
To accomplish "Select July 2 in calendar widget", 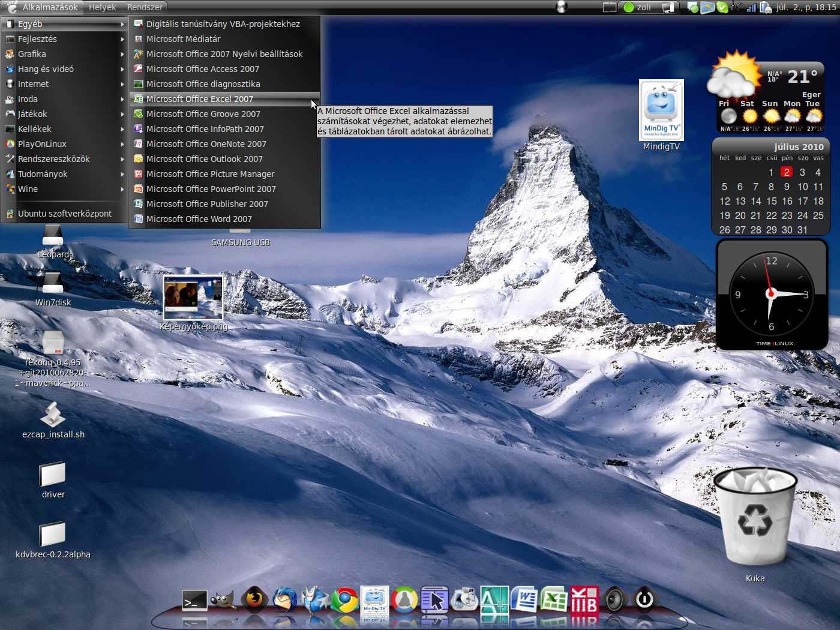I will pyautogui.click(x=787, y=172).
